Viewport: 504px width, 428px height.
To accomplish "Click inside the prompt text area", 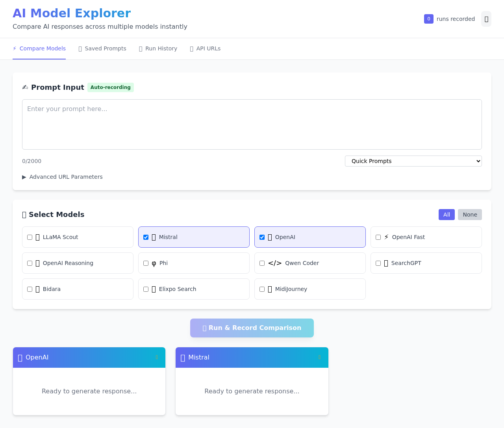I will pos(252,124).
